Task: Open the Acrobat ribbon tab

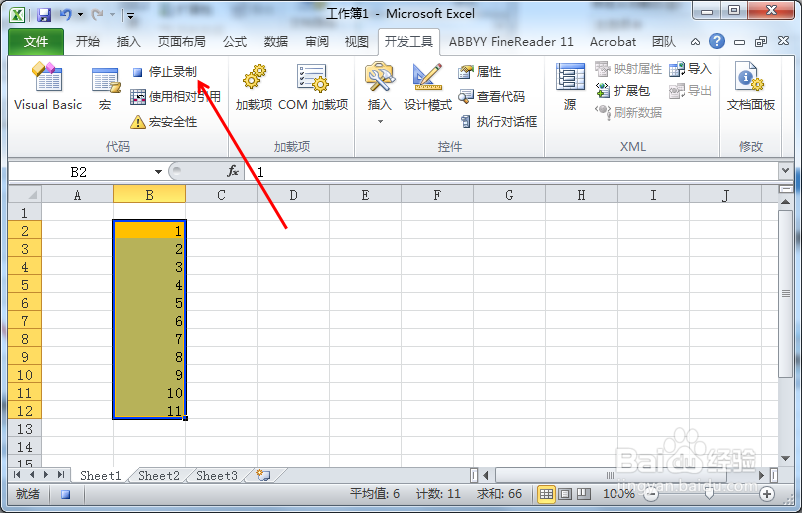Action: [613, 41]
